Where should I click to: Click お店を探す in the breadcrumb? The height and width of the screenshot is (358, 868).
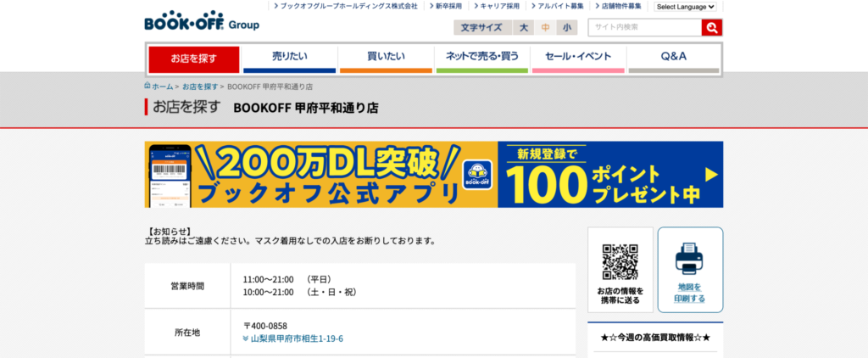[x=200, y=87]
